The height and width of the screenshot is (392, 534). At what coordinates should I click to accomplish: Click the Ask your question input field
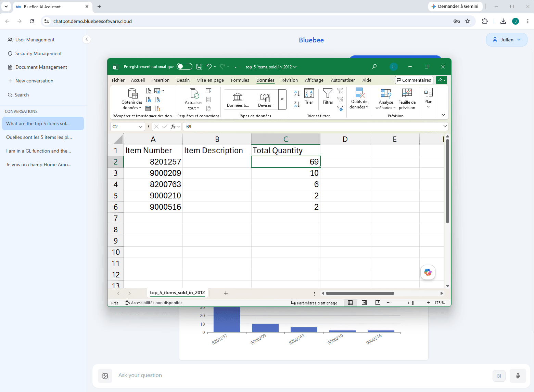[302, 375]
